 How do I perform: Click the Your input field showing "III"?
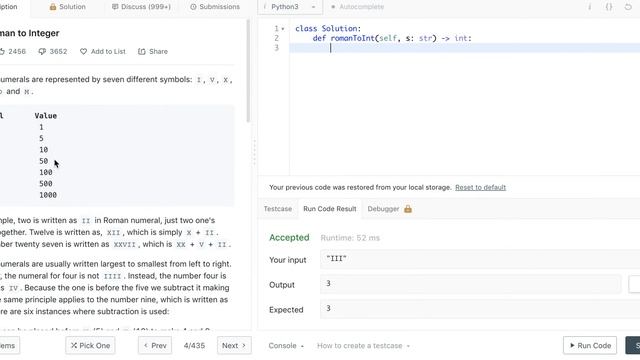pyautogui.click(x=480, y=259)
